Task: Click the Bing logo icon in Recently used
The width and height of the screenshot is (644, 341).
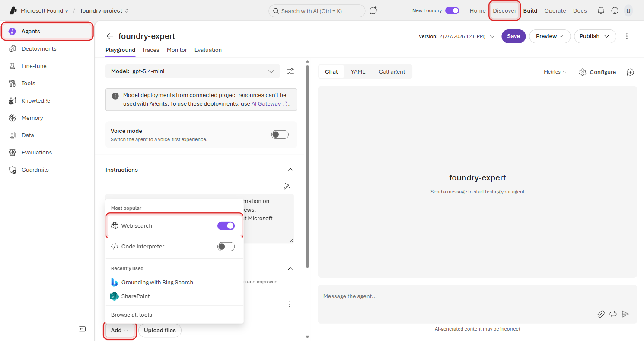Action: 114,282
